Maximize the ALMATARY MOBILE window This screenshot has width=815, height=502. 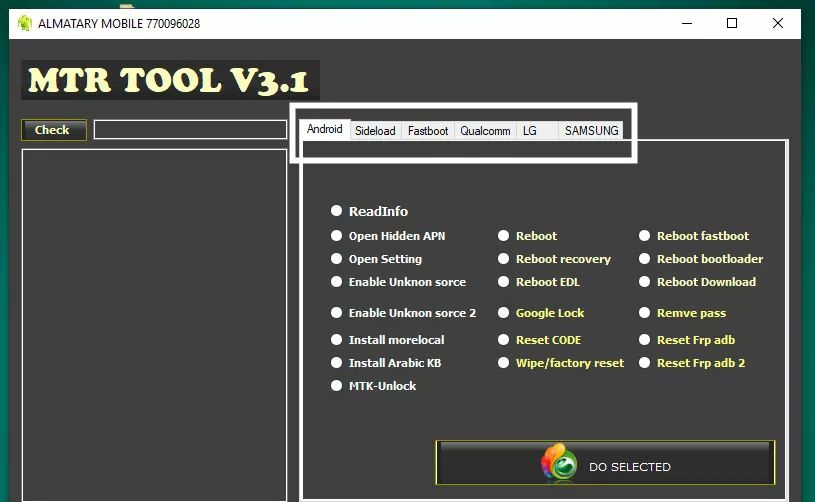pyautogui.click(x=732, y=23)
